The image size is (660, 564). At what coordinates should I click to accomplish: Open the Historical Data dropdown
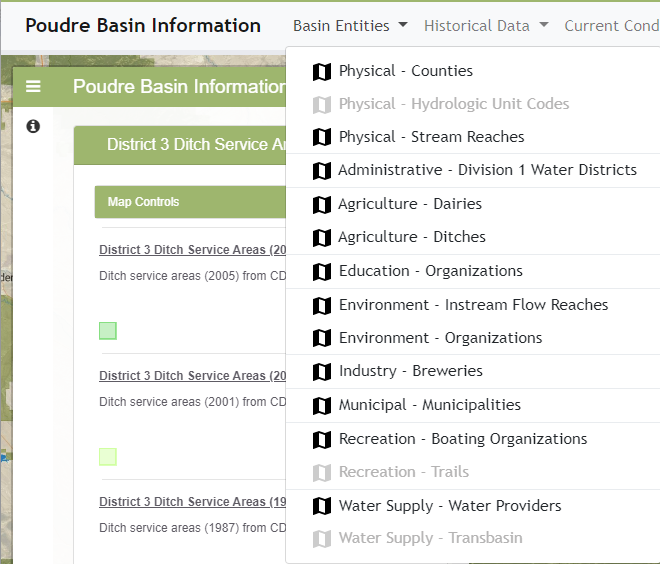pyautogui.click(x=486, y=26)
